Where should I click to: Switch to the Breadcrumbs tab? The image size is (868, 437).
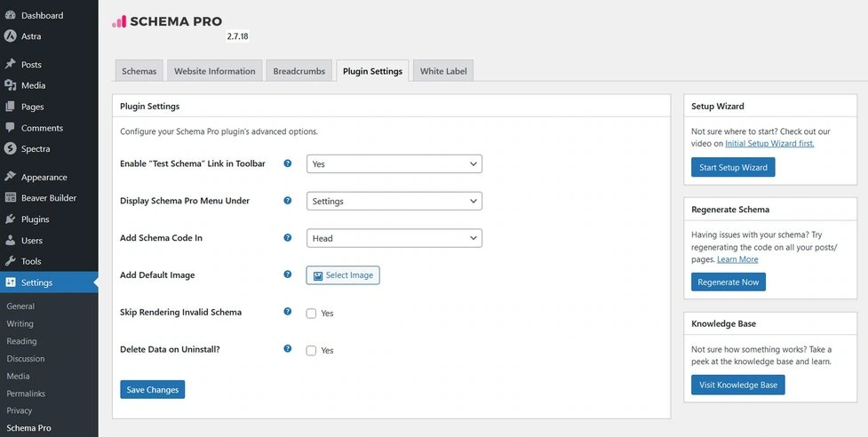299,71
